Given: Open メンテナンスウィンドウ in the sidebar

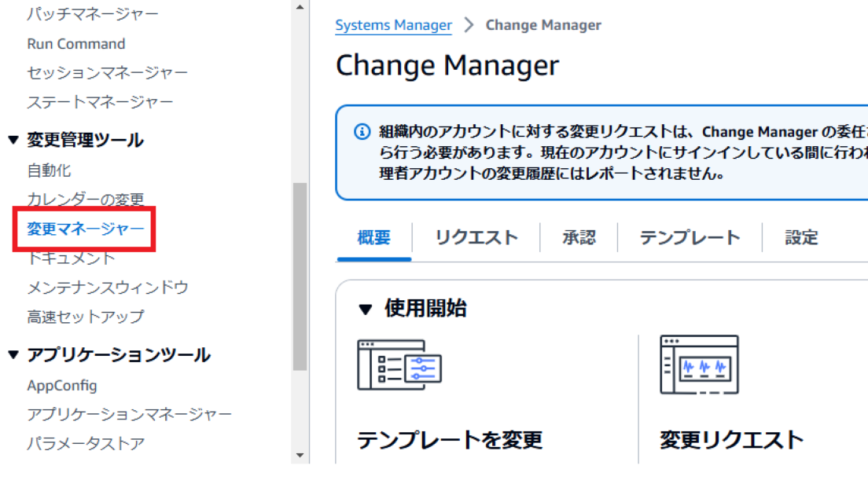Looking at the screenshot, I should (108, 287).
